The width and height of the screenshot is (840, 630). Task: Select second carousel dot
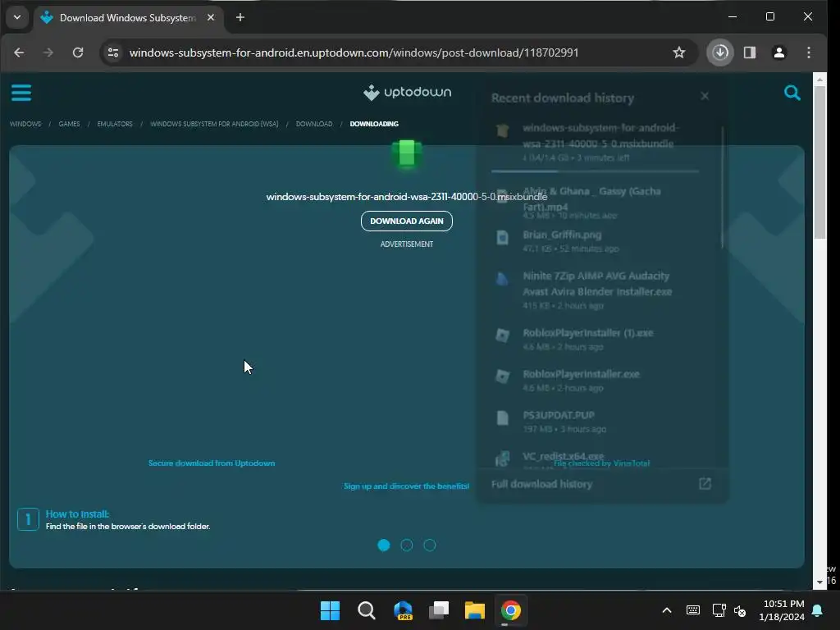click(x=407, y=545)
